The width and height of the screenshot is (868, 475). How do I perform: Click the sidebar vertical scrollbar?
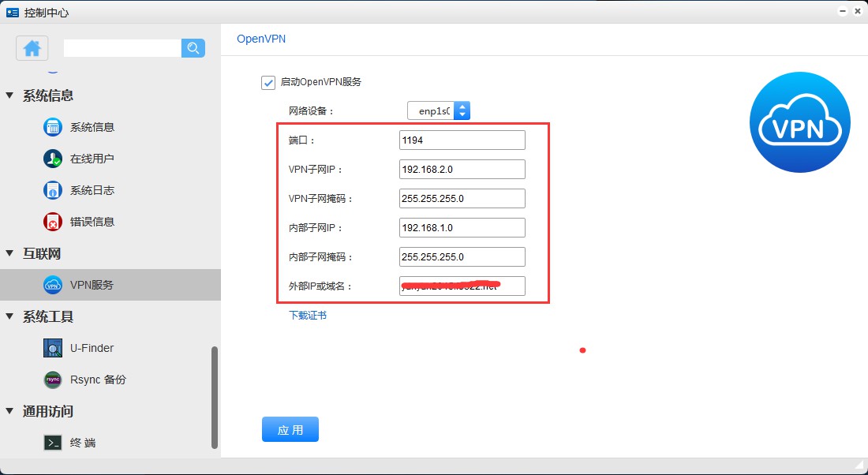click(215, 395)
